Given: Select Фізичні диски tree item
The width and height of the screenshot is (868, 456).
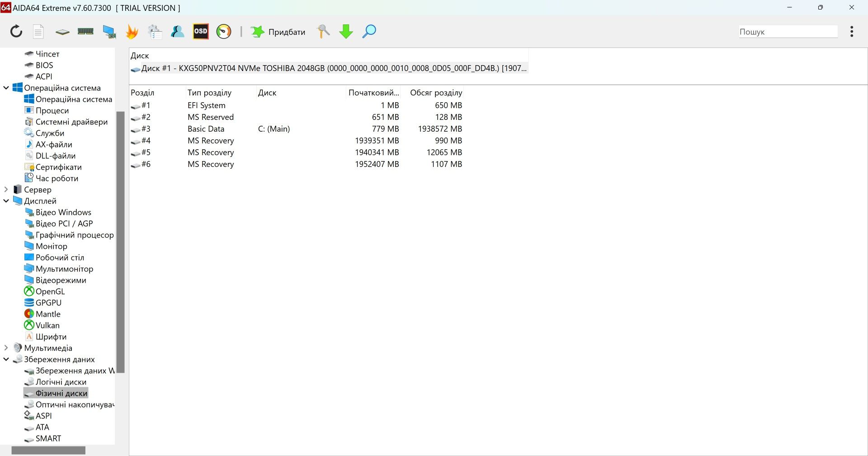Looking at the screenshot, I should tap(56, 393).
